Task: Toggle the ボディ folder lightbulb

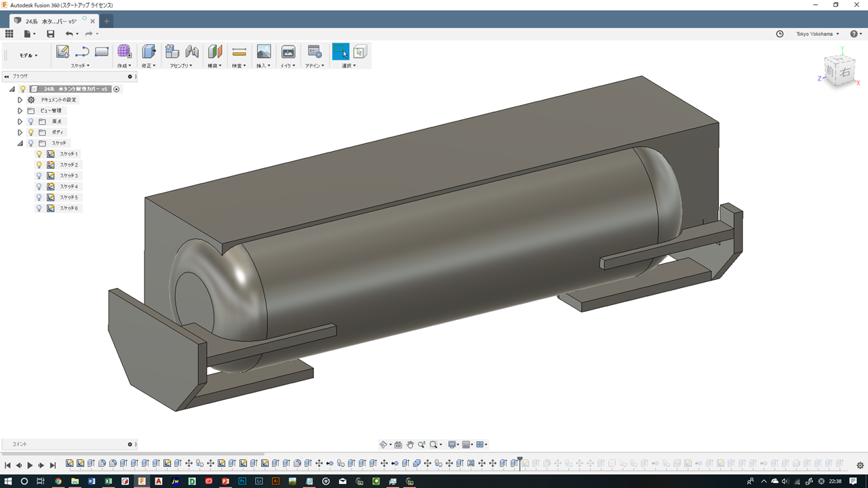Action: (x=31, y=132)
